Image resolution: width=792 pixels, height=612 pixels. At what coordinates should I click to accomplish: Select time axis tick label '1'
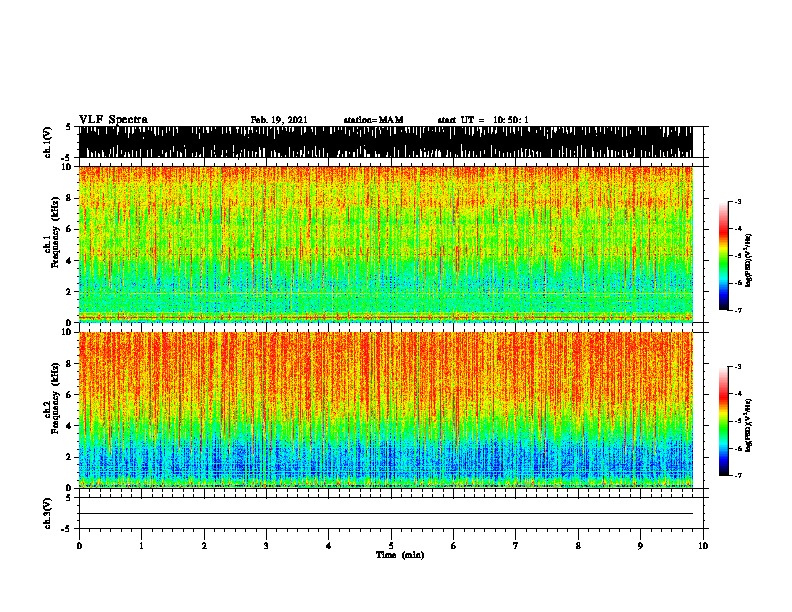tap(141, 546)
